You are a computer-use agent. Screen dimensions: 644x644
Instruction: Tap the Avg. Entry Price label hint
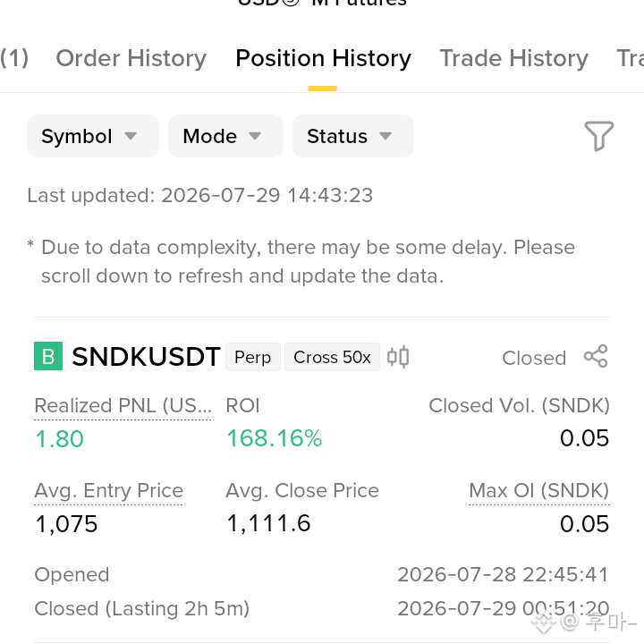tap(108, 491)
